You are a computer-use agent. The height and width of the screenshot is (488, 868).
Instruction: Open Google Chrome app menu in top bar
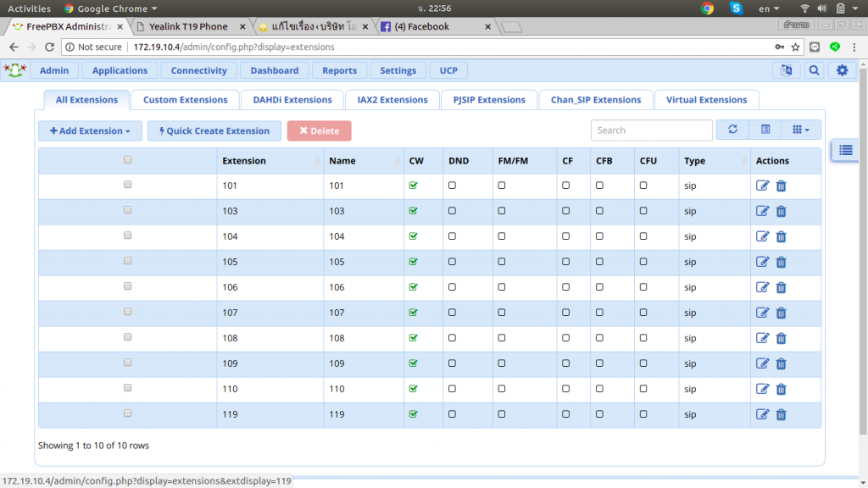coord(111,8)
